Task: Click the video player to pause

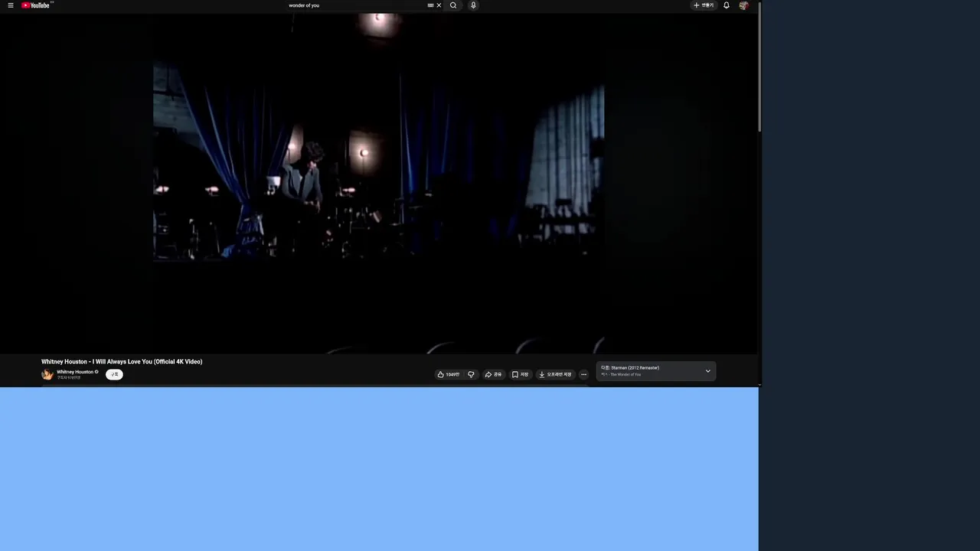Action: click(x=378, y=182)
